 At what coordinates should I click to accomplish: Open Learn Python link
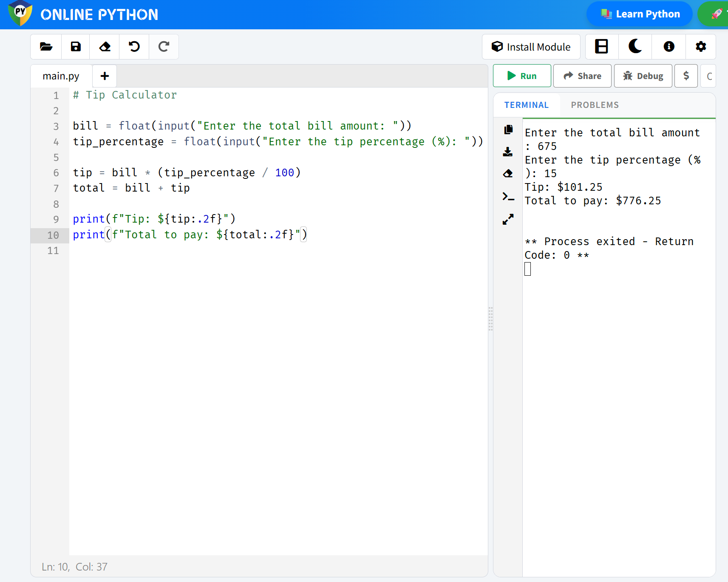tap(640, 14)
